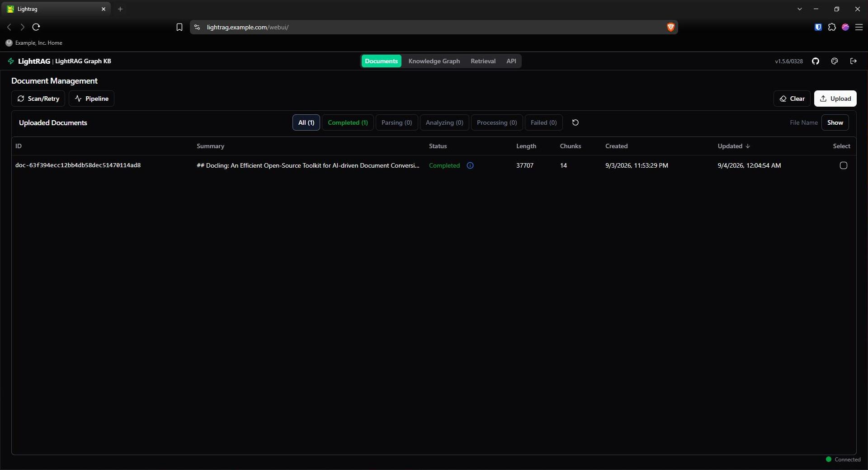Click the created date 9/3/2026, 11:53:29 PM

coord(637,165)
